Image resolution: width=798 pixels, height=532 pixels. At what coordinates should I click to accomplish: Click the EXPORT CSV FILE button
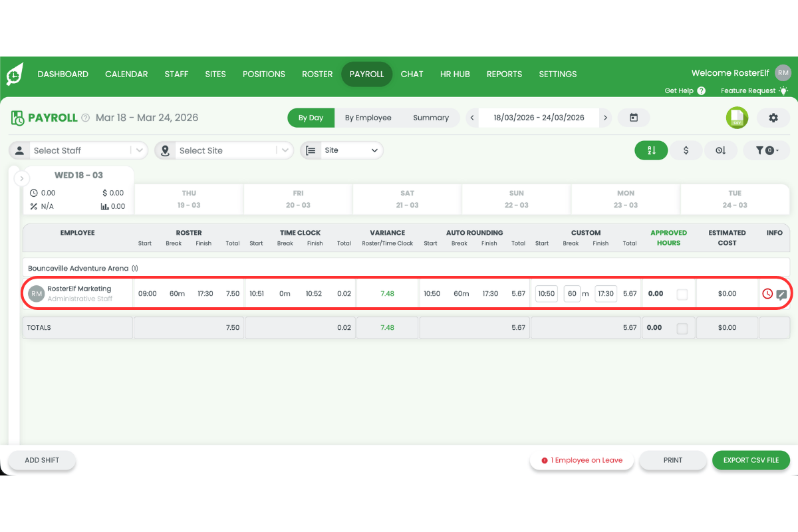click(751, 460)
